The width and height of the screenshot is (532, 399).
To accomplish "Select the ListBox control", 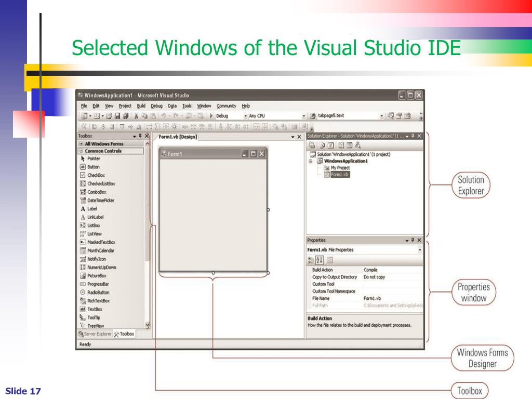I will pyautogui.click(x=90, y=225).
